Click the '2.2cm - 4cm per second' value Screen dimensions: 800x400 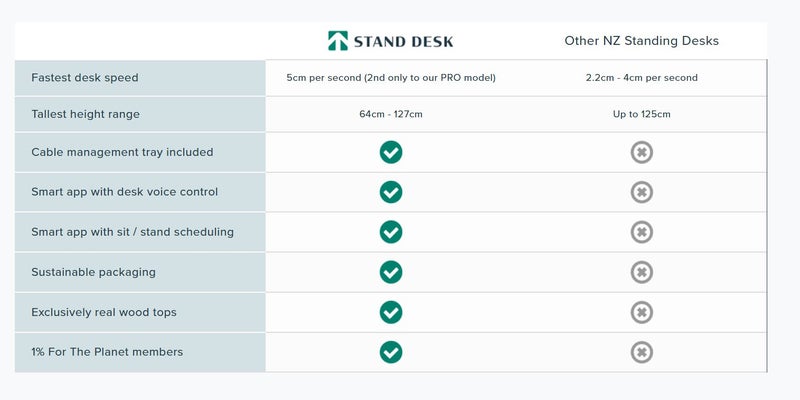(x=641, y=78)
